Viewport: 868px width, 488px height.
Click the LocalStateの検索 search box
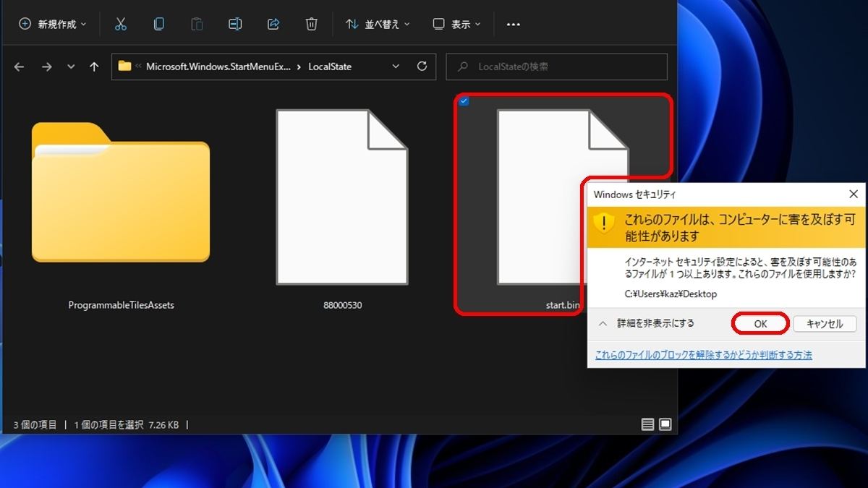[x=556, y=67]
